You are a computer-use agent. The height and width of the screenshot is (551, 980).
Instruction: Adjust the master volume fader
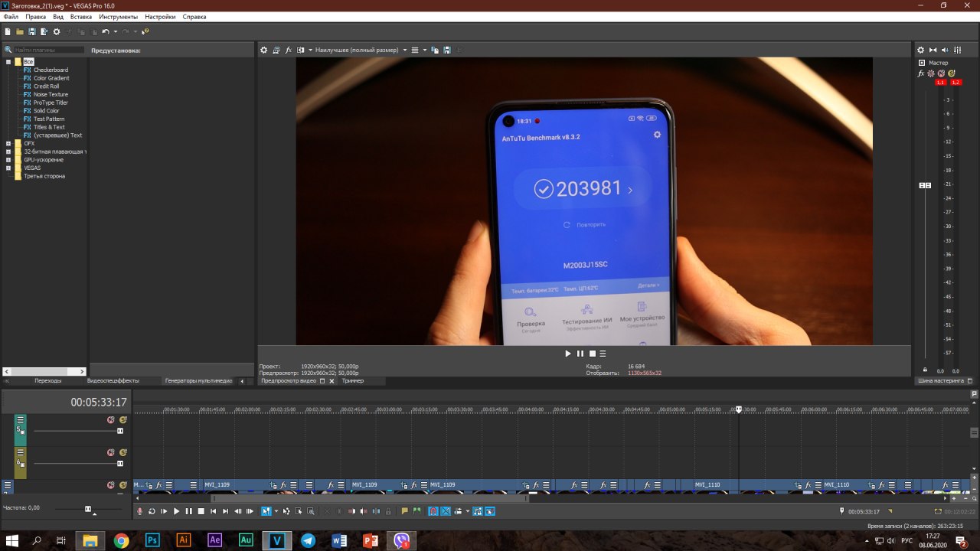(x=925, y=185)
